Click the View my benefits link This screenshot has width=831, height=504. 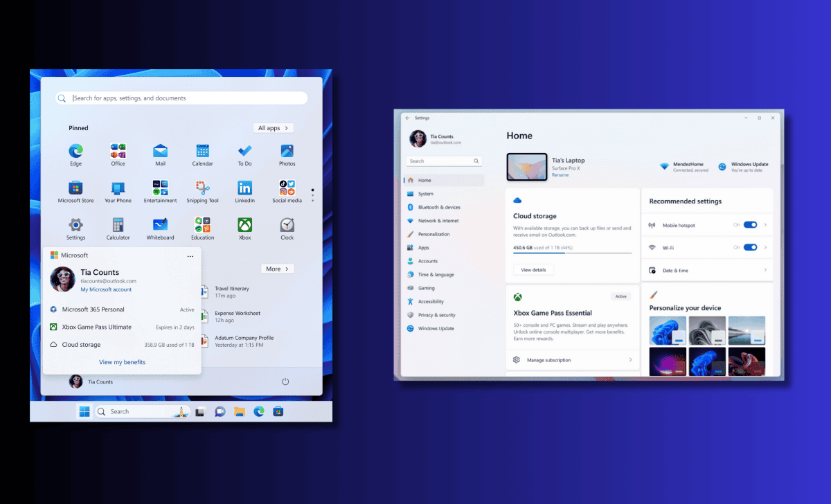point(123,362)
